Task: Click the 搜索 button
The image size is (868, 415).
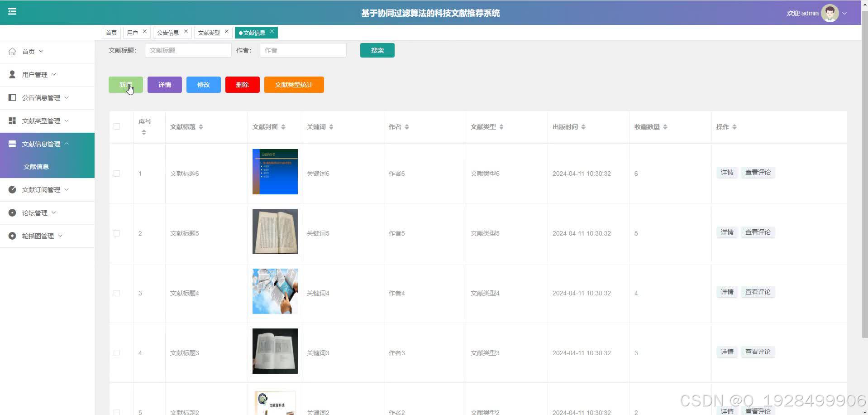Action: [377, 50]
